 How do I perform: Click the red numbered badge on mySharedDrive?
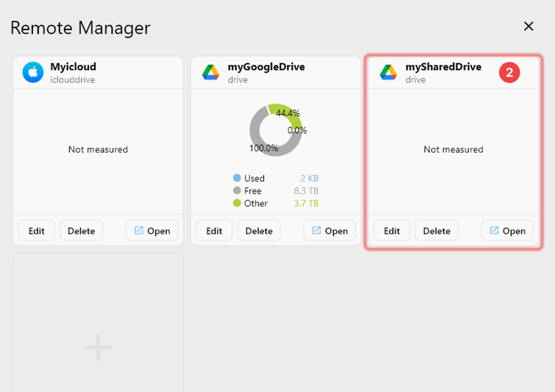coord(509,72)
